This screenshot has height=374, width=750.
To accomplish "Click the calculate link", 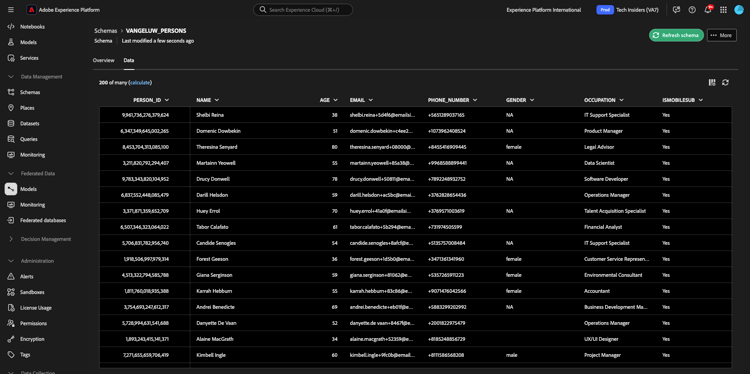I will pos(140,82).
